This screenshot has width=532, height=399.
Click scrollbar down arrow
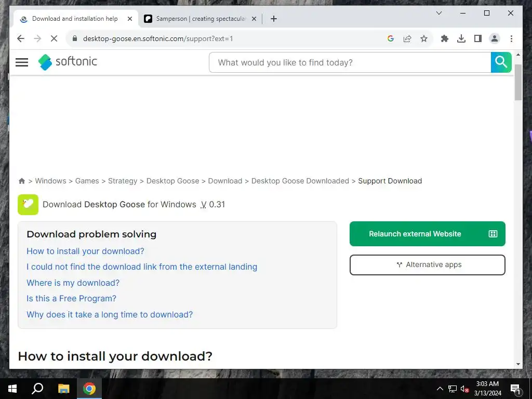[518, 364]
